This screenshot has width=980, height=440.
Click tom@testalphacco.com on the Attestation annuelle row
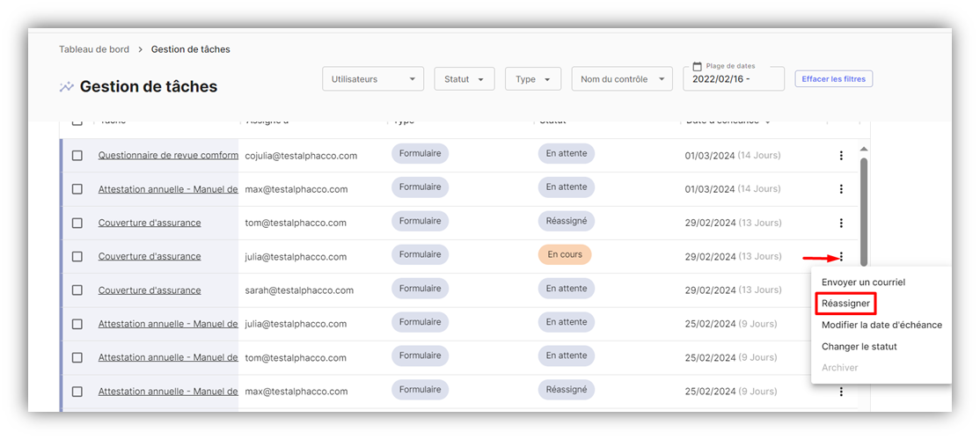click(x=296, y=357)
